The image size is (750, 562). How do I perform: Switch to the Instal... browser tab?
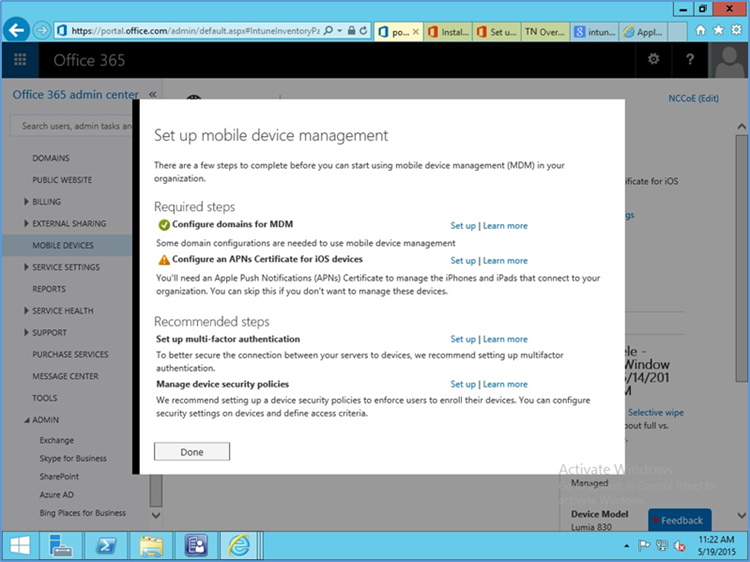(x=448, y=32)
